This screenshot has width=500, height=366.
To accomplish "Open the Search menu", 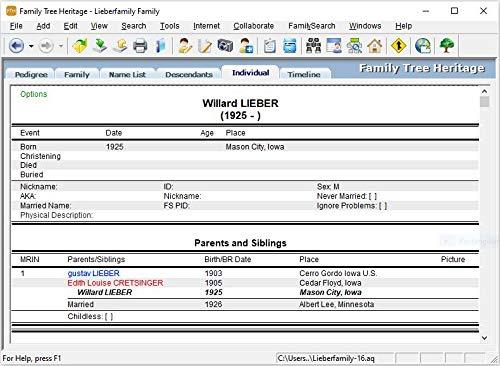I will [134, 26].
